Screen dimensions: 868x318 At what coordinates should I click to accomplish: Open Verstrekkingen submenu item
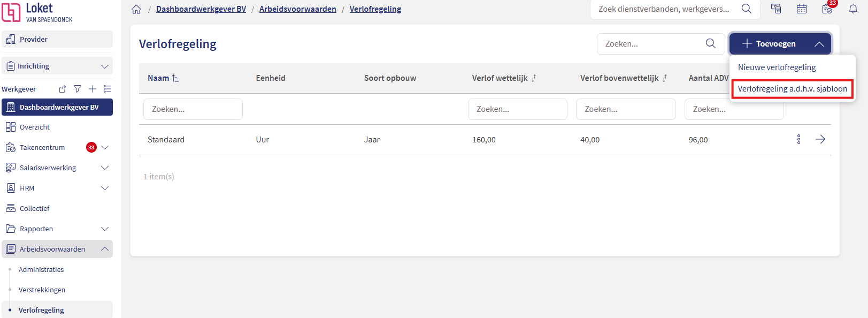click(42, 290)
